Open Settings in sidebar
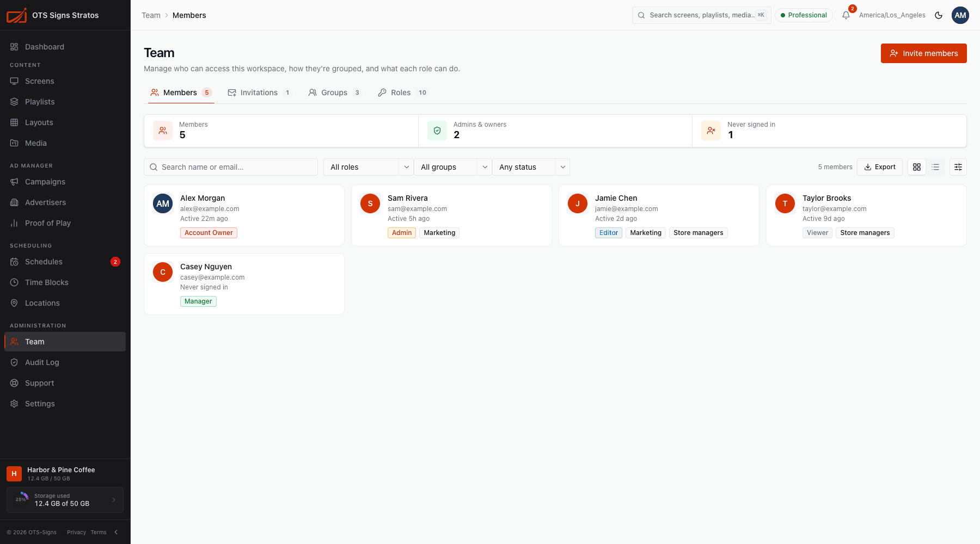 pos(65,404)
